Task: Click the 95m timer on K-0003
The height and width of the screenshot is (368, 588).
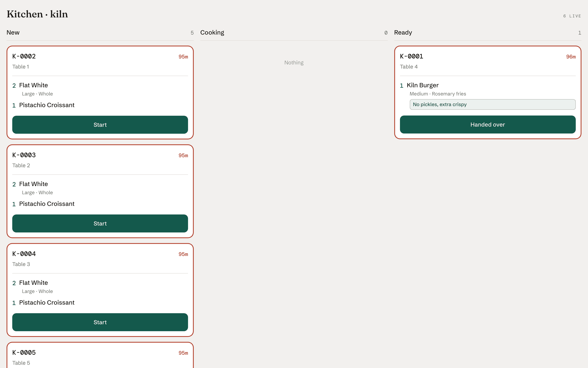Action: 183,156
